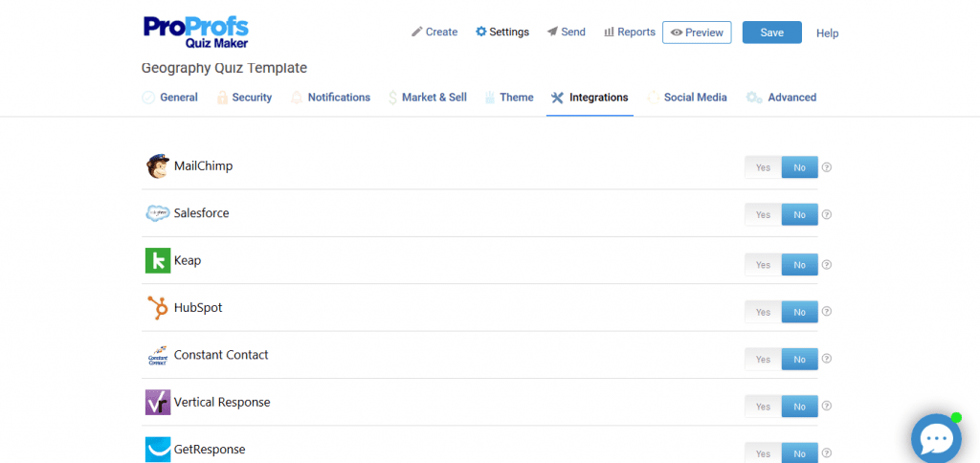Open the Help link
The image size is (980, 463).
[828, 33]
